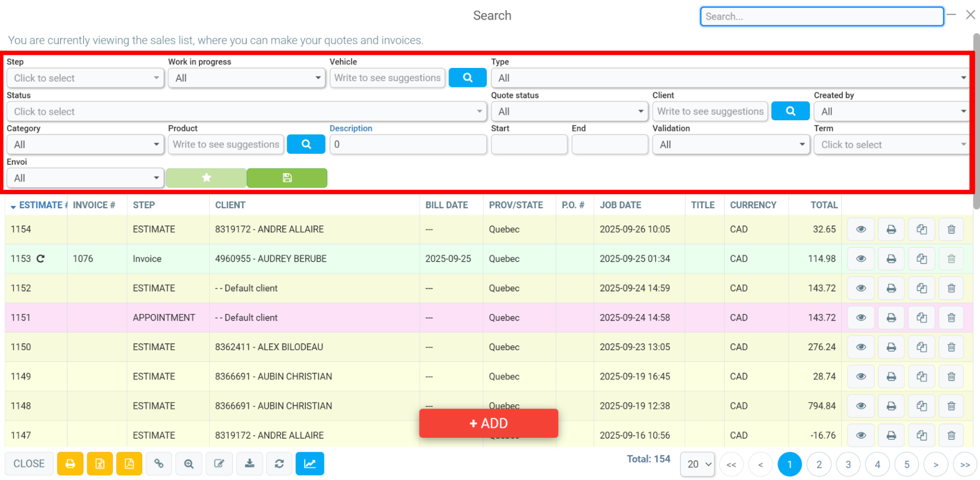This screenshot has width=980, height=480.
Task: Sort by the TOTAL column header
Action: pyautogui.click(x=824, y=205)
